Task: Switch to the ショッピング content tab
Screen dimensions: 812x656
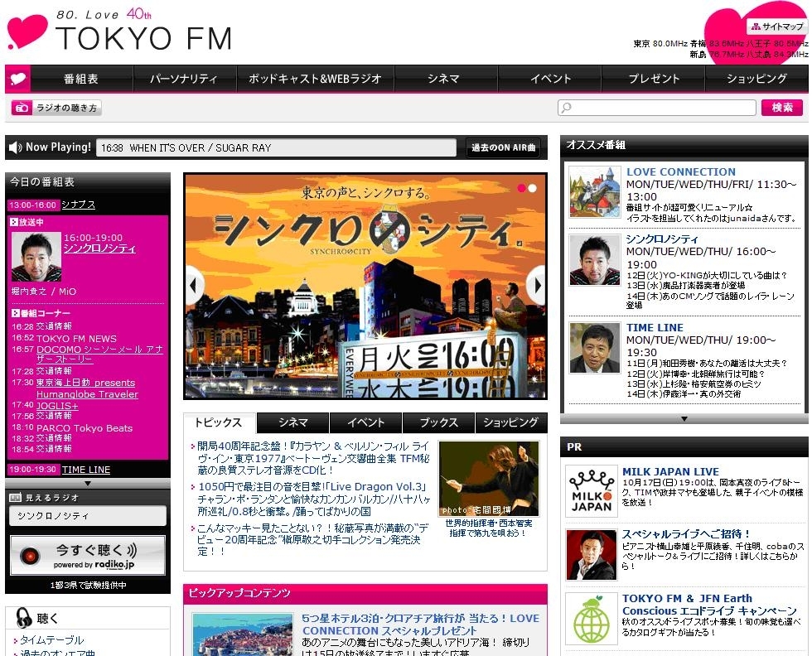Action: (511, 422)
